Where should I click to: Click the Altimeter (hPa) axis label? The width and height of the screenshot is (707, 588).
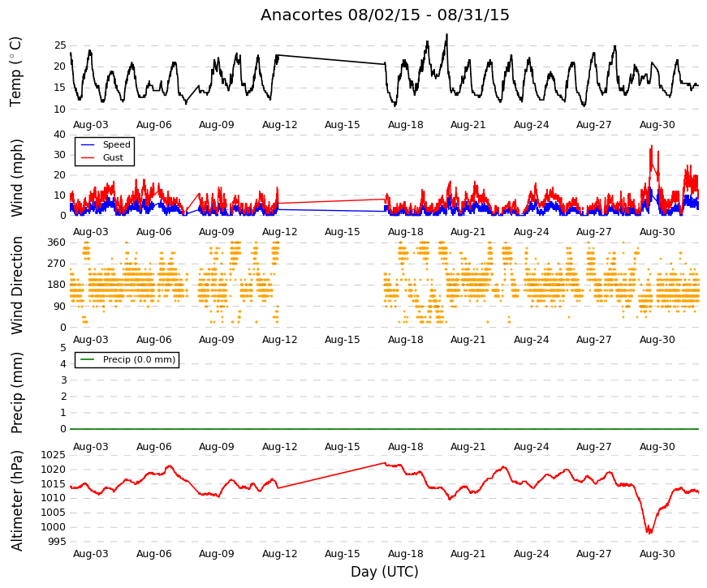tap(16, 500)
